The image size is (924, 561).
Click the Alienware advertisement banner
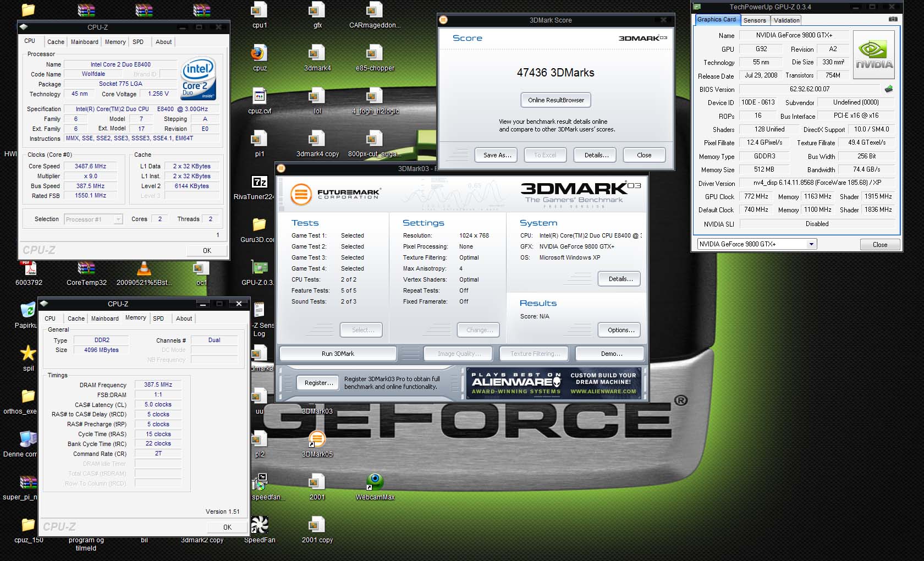(554, 383)
